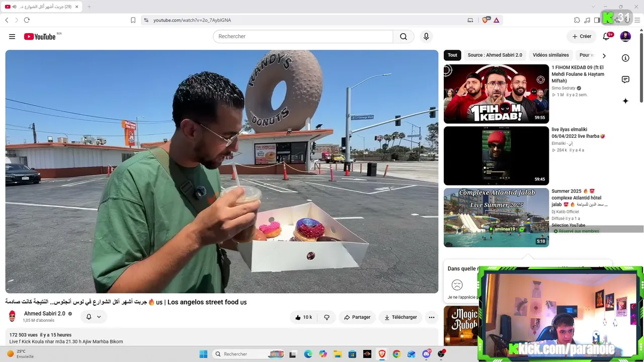Open the info panel icon on right rail
The image size is (644, 362).
pos(625,58)
